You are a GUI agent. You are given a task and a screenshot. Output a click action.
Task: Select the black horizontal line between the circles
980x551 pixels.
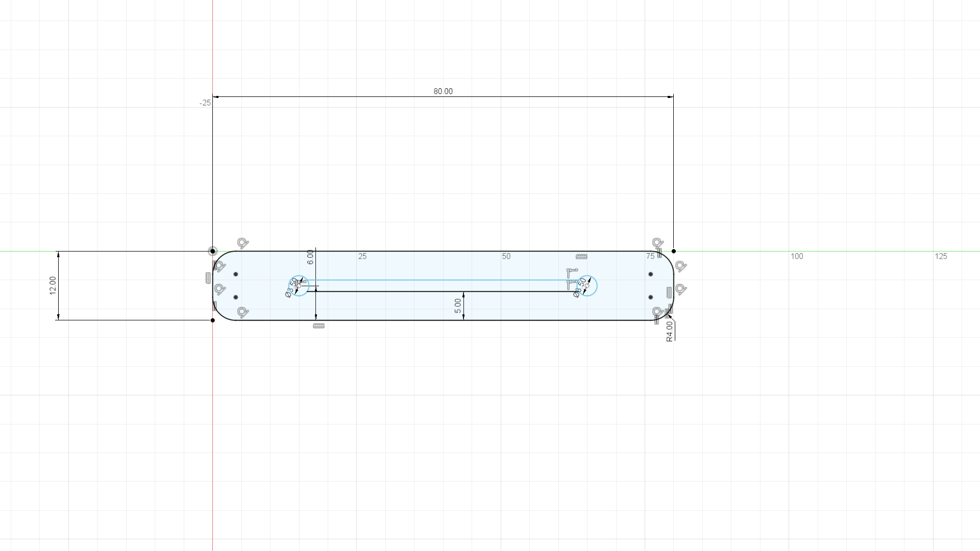point(444,291)
